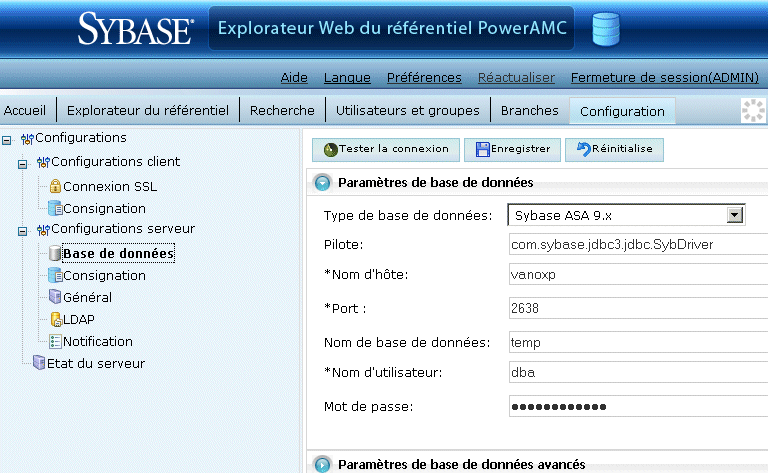Open Utilisateurs et groupes tab

coord(408,111)
